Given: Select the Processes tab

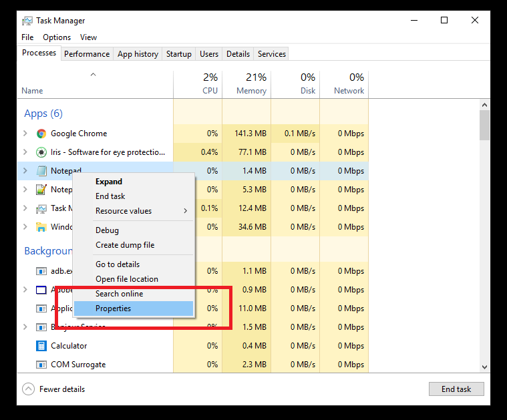Looking at the screenshot, I should point(39,53).
